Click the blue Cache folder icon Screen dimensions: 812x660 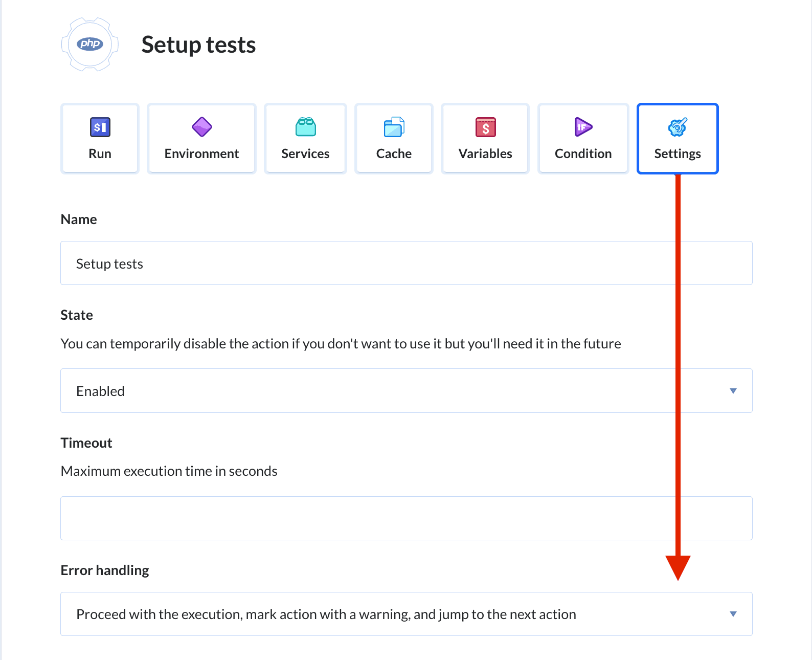pyautogui.click(x=394, y=127)
